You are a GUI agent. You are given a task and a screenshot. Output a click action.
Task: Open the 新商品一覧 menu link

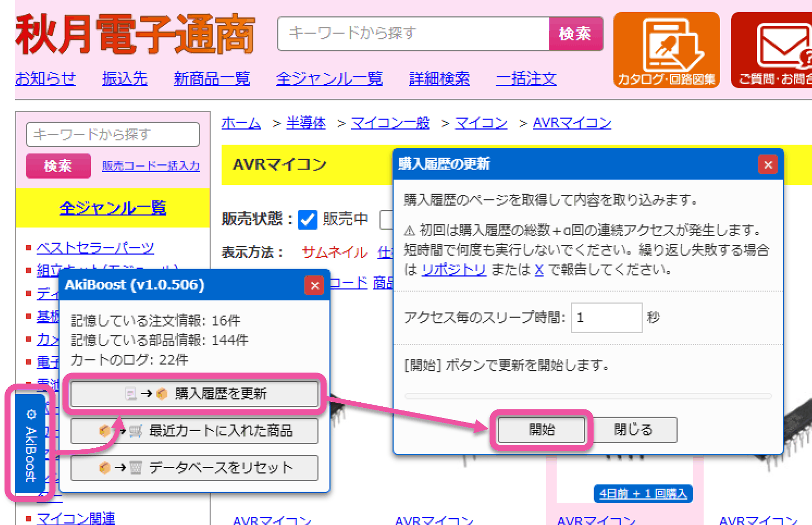[212, 79]
